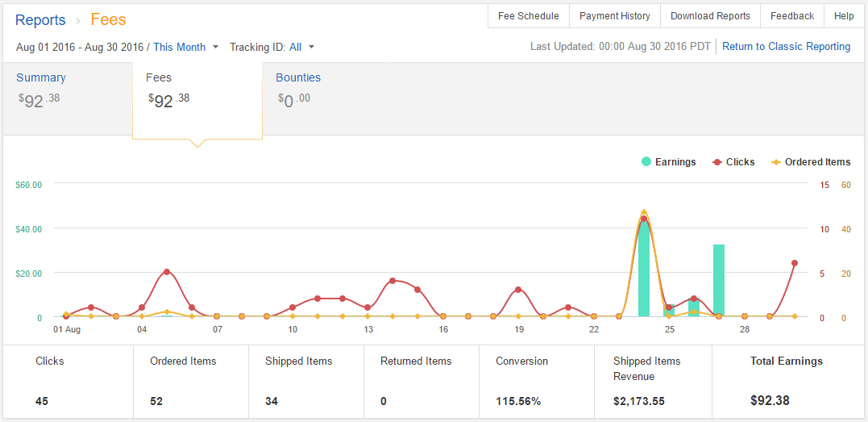Navigate to Reports breadcrumb link
868x422 pixels.
40,20
